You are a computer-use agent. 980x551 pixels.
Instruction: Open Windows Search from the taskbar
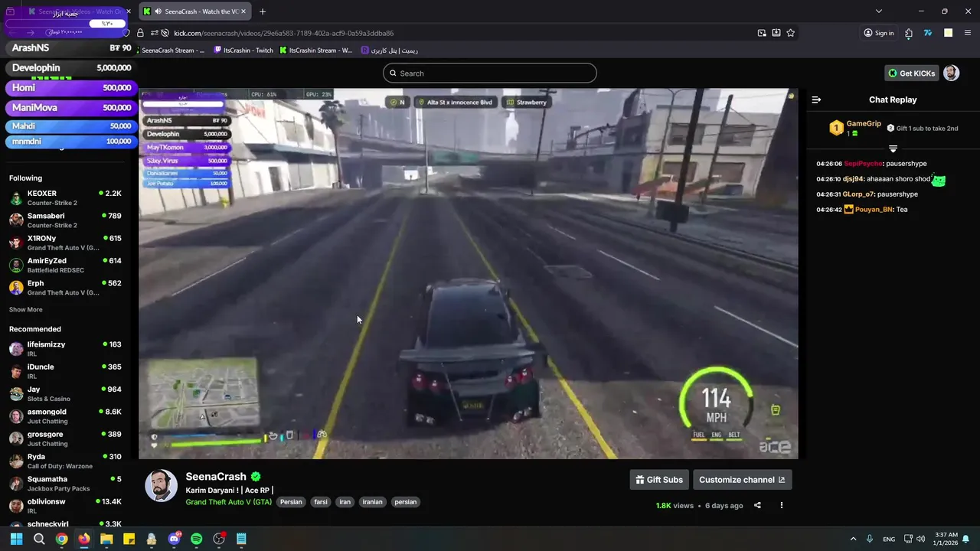coord(39,539)
